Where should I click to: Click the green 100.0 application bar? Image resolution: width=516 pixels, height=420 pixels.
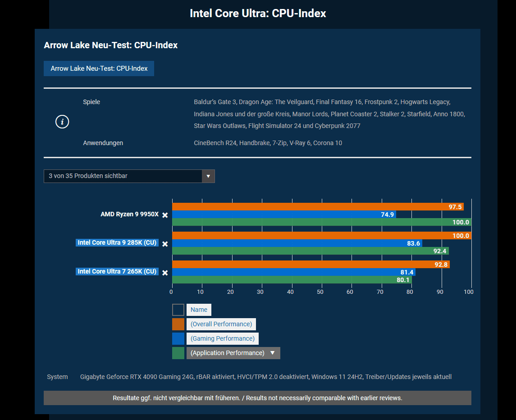coord(322,222)
